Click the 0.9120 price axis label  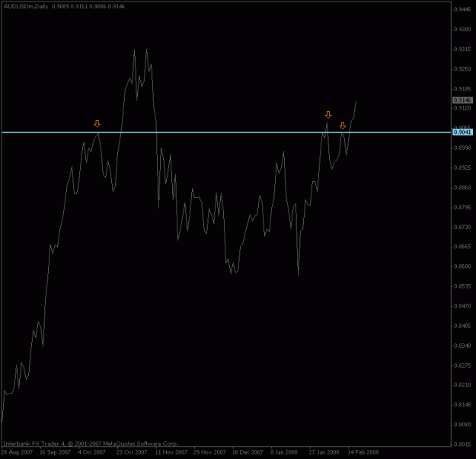(462, 108)
